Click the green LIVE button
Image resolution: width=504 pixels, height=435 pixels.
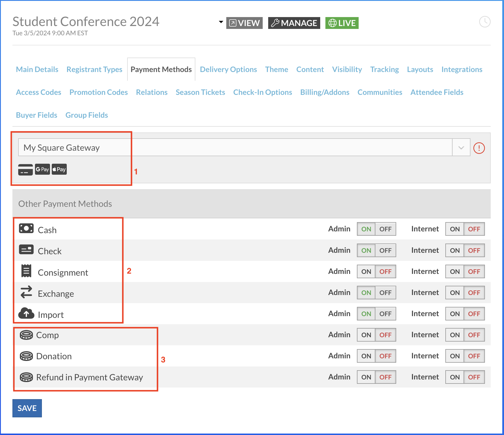pyautogui.click(x=342, y=23)
